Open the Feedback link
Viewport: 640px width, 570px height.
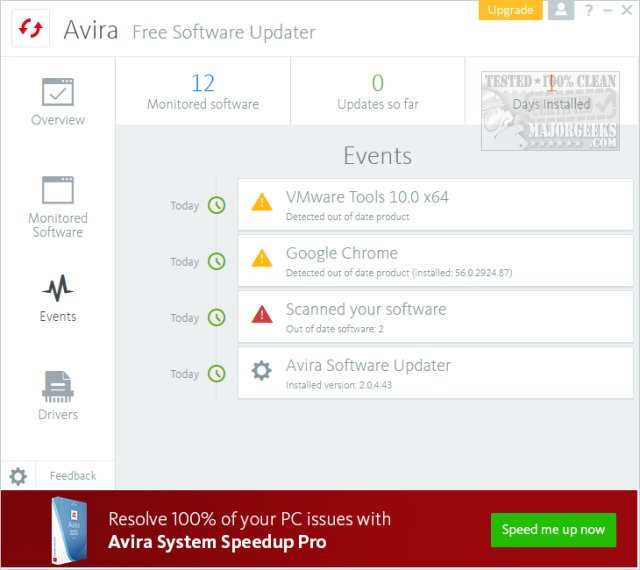tap(73, 476)
